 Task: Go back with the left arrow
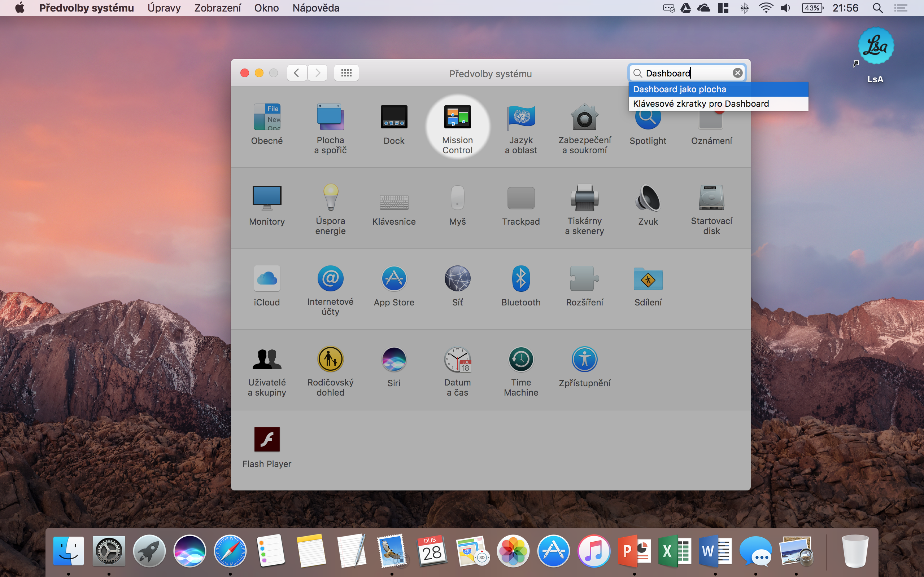[297, 73]
